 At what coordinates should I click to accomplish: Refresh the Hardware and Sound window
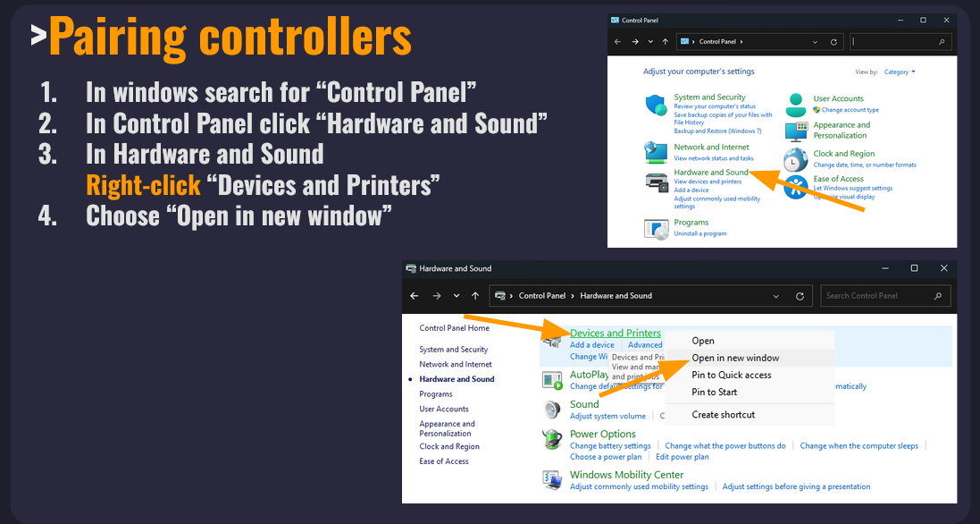(800, 296)
